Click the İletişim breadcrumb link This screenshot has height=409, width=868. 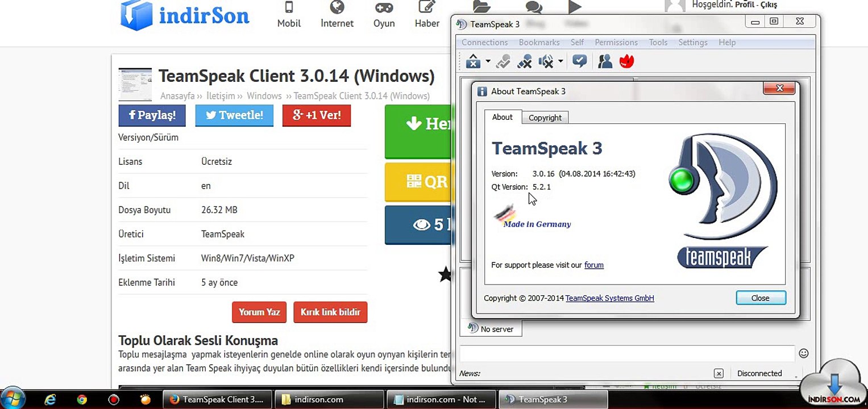click(x=221, y=96)
